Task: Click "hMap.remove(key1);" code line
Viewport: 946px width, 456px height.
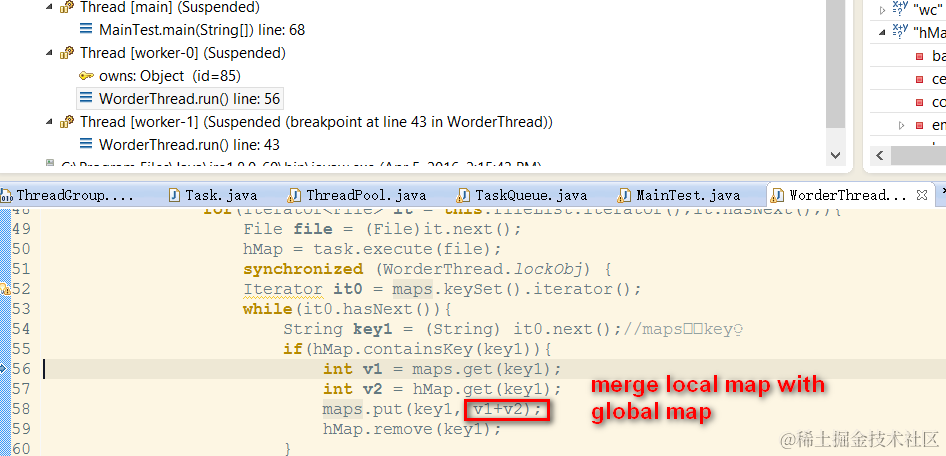Action: point(412,429)
